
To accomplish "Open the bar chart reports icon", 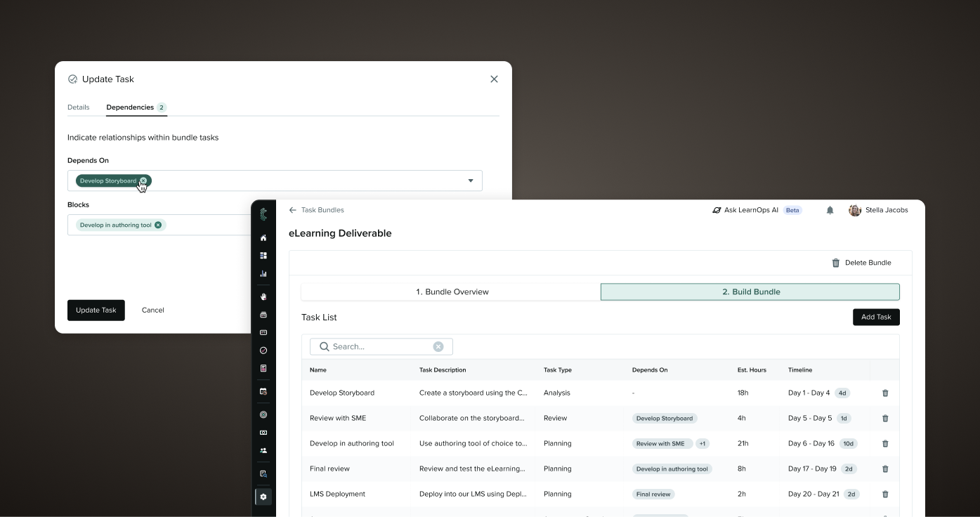I will (x=263, y=274).
